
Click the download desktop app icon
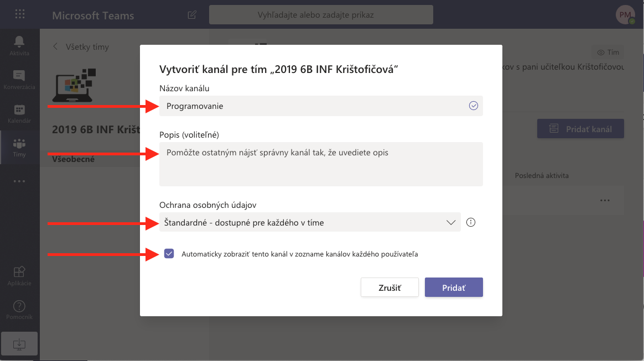coord(19,343)
